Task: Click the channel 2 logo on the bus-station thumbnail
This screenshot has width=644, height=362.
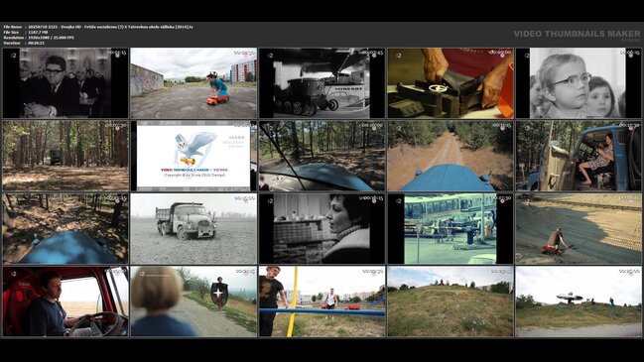Action: 398,200
